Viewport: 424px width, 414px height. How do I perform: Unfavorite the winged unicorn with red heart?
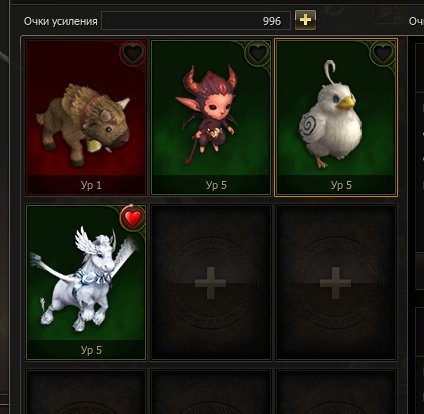click(132, 218)
